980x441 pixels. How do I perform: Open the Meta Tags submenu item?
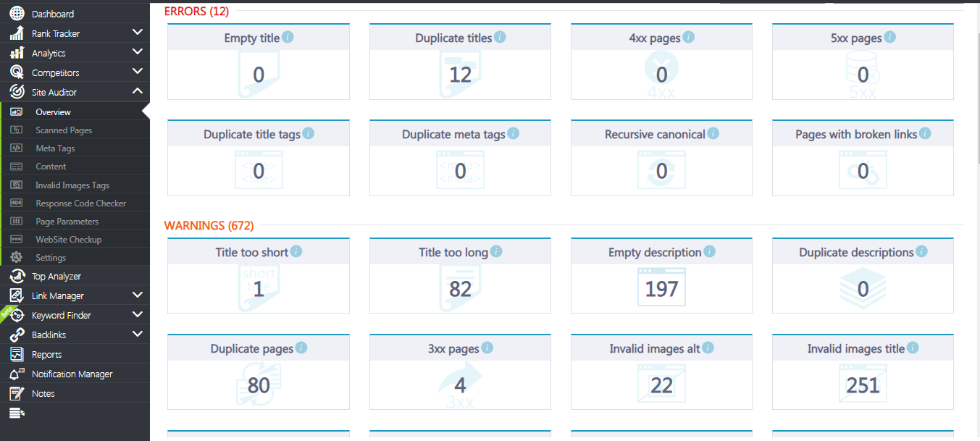pyautogui.click(x=75, y=148)
